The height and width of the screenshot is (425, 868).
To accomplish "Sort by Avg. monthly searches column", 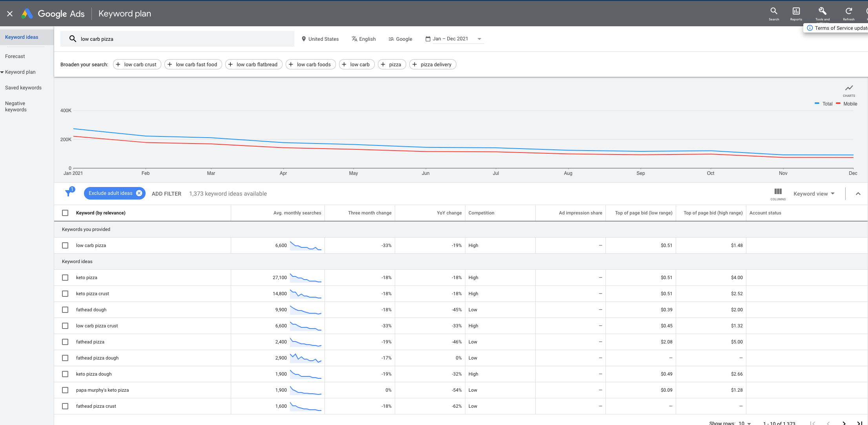I will [x=297, y=213].
